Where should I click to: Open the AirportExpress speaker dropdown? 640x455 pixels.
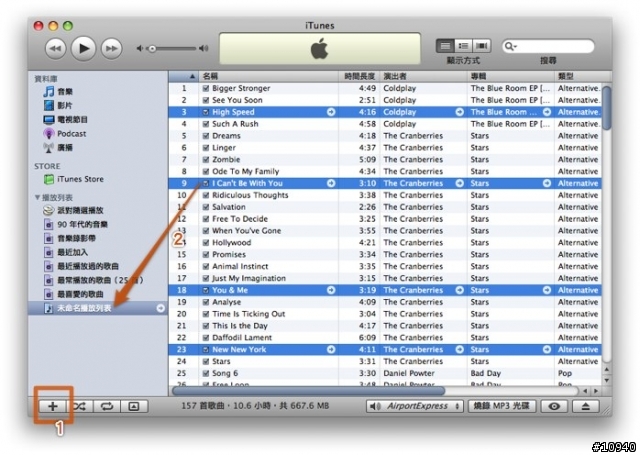point(415,406)
